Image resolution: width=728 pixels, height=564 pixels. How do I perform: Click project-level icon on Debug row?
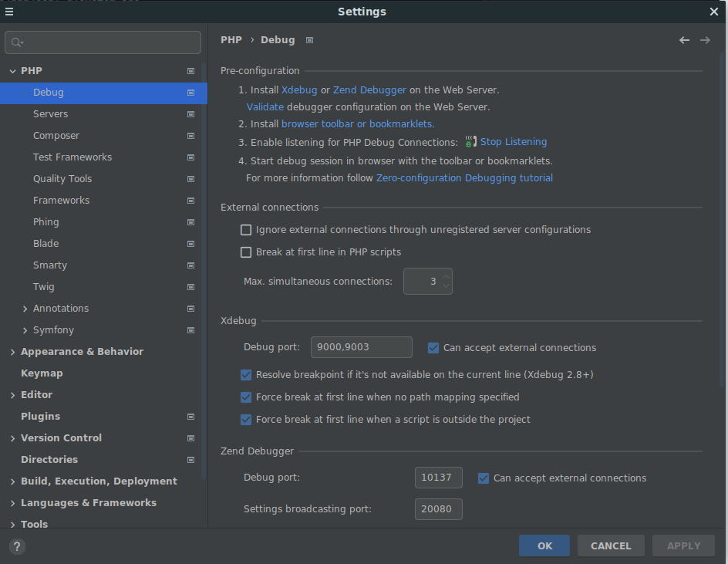click(x=190, y=93)
